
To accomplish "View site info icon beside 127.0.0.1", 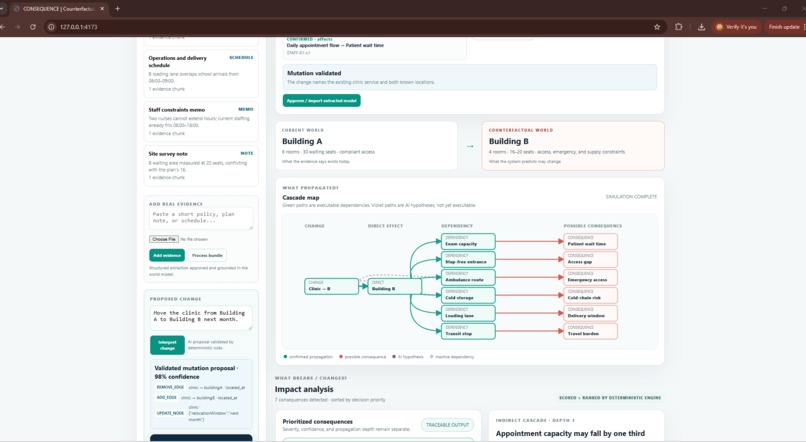I will click(51, 27).
